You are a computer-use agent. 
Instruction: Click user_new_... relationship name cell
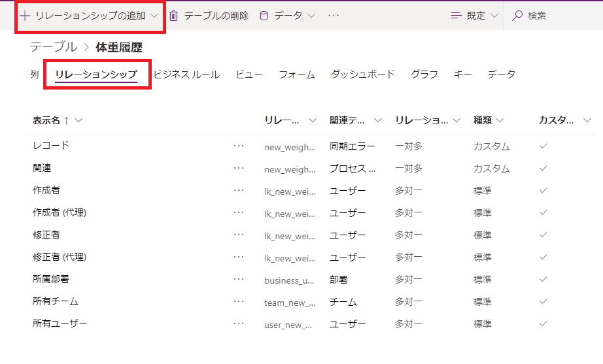click(x=288, y=325)
